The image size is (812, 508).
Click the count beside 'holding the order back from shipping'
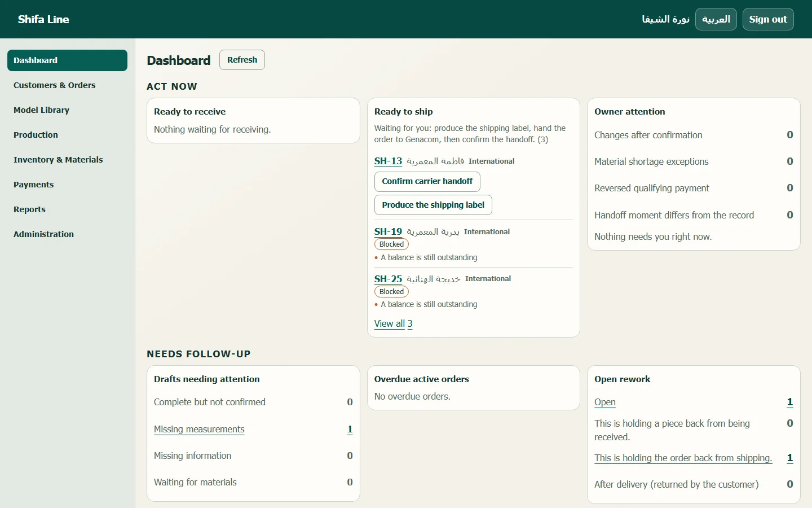click(x=790, y=458)
